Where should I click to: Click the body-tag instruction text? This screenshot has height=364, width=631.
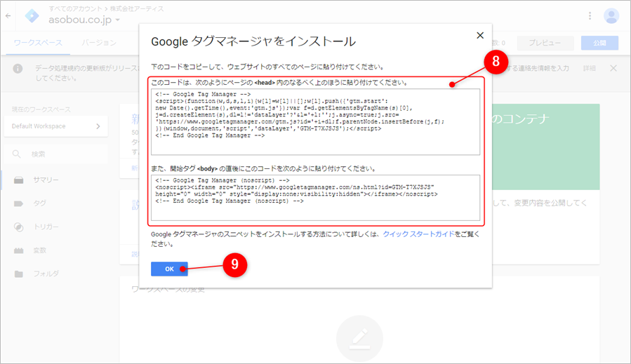pyautogui.click(x=264, y=168)
